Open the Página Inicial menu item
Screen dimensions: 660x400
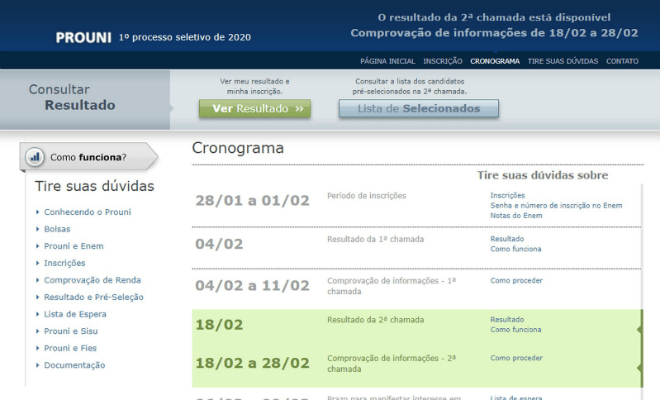click(x=388, y=61)
